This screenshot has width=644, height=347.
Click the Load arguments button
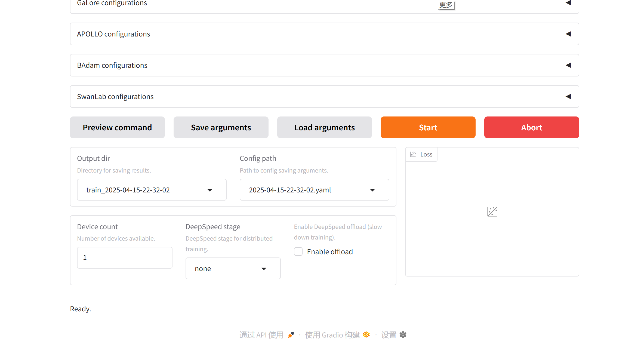[x=324, y=127]
